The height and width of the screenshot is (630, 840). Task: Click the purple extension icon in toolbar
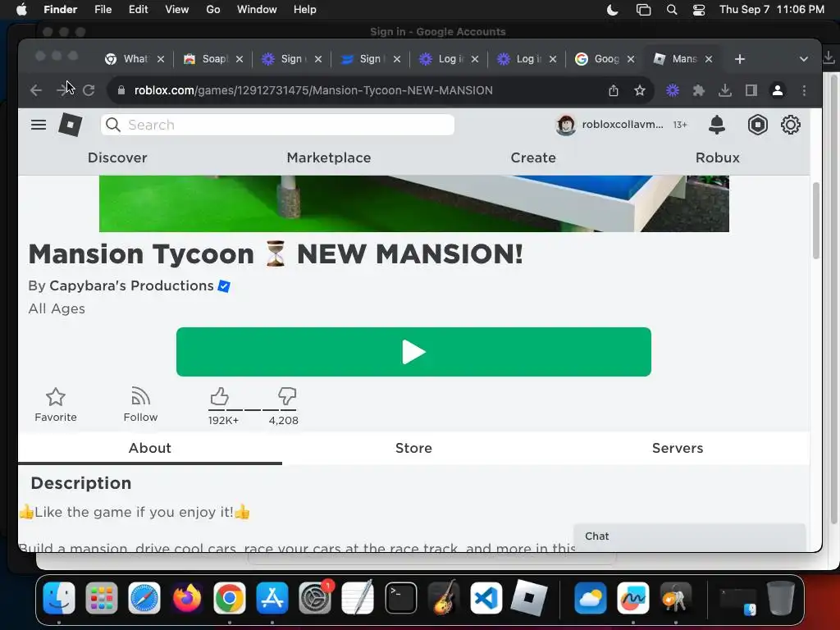pos(673,90)
